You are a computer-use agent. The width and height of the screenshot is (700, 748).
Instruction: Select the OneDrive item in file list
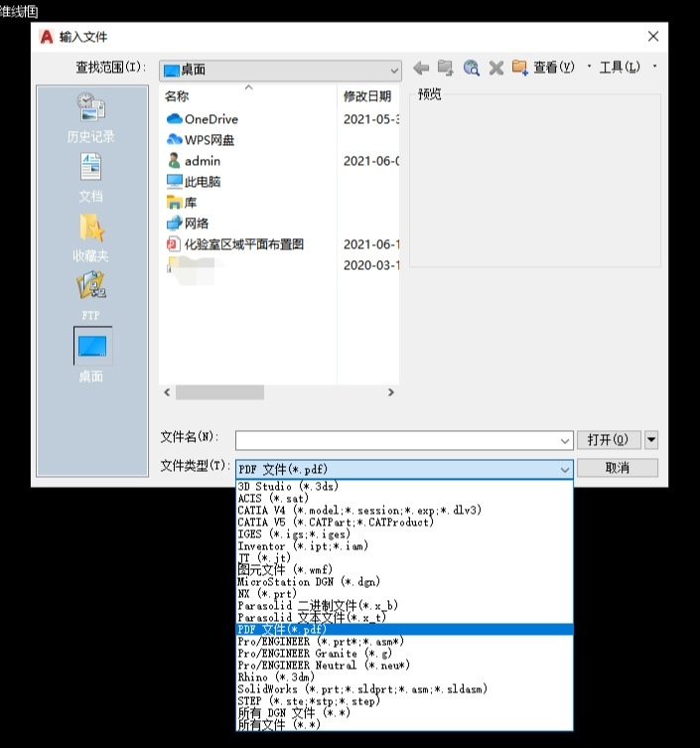(203, 119)
